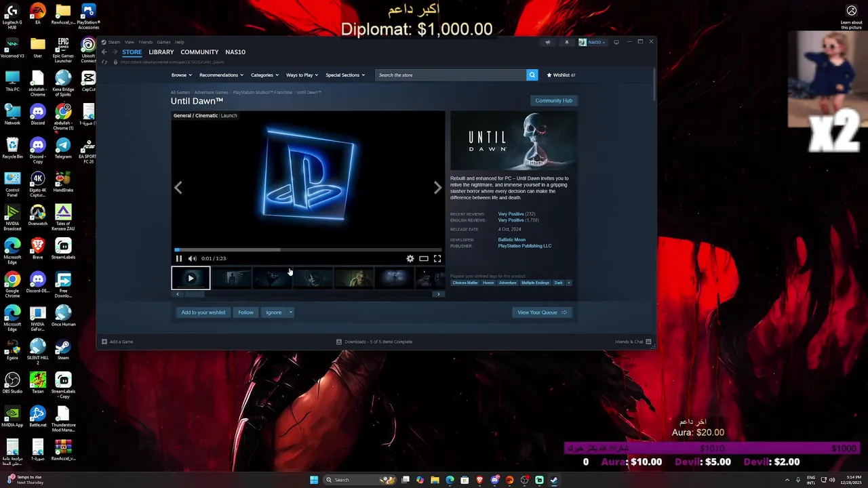Viewport: 868px width, 488px height.
Task: Open the Ignore options dropdown arrow
Action: pos(290,312)
